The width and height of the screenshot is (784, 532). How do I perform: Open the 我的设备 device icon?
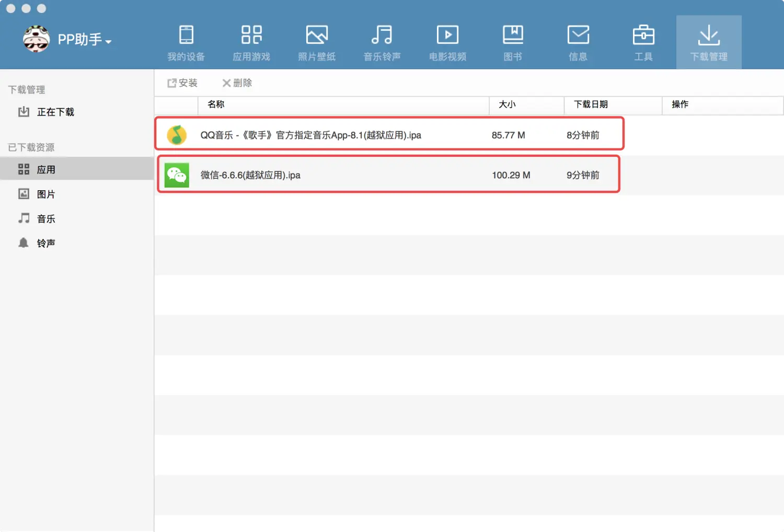tap(186, 34)
